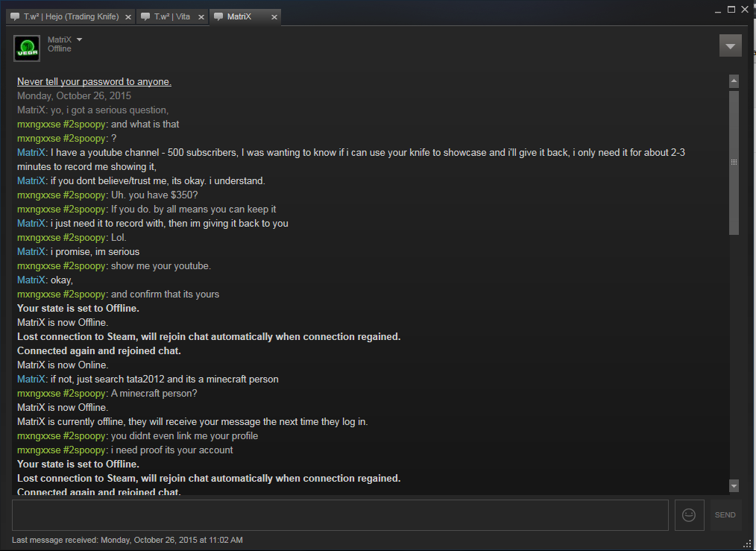Close the MatriX chat tab
Viewport: 756px width, 551px height.
coord(274,17)
